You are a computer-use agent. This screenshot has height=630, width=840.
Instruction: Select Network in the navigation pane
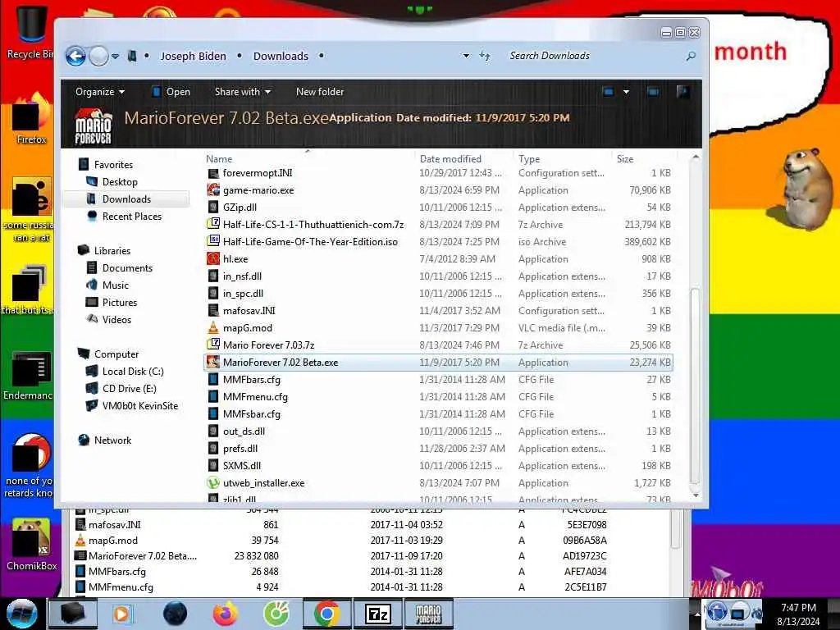112,440
